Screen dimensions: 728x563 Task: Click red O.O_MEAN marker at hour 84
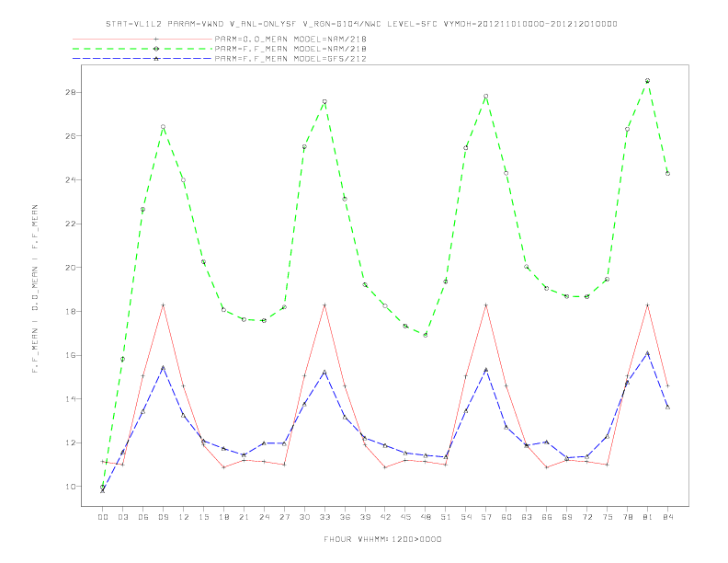[667, 386]
